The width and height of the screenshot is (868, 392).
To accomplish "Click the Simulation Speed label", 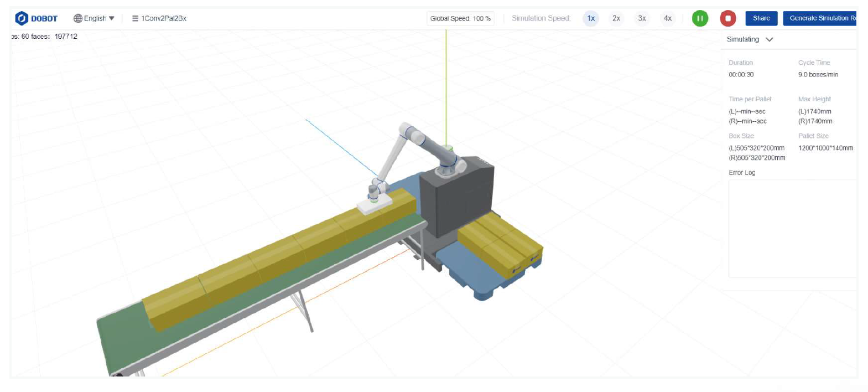I will (x=541, y=18).
